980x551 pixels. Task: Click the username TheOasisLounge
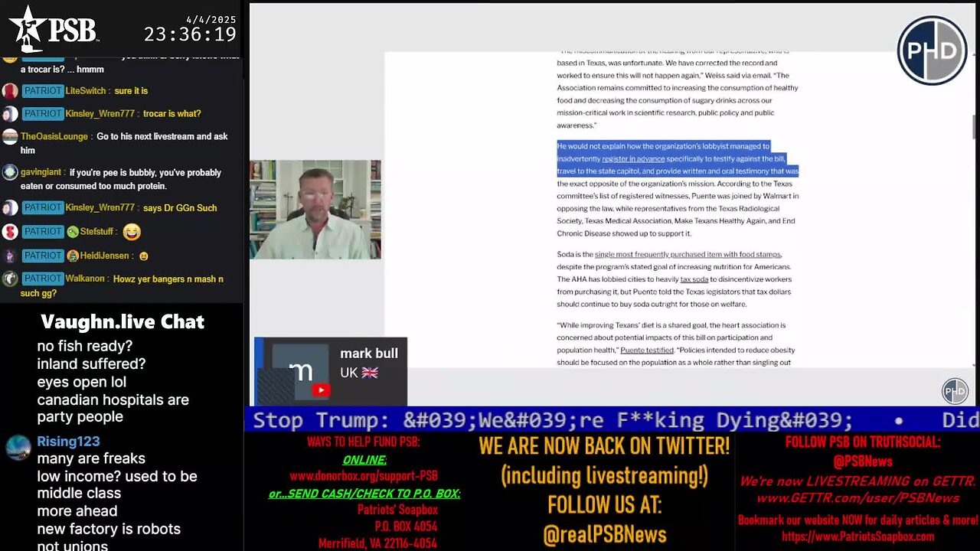(x=54, y=136)
